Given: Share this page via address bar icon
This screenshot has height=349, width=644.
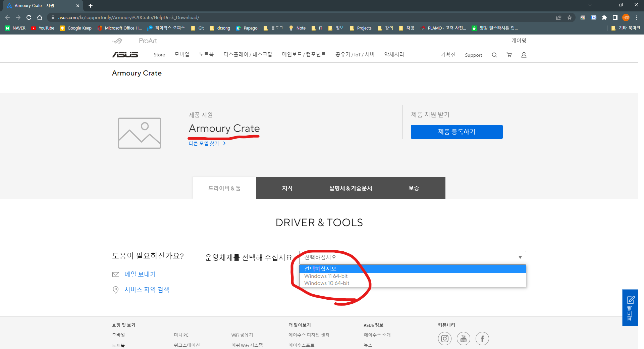Looking at the screenshot, I should tap(559, 17).
